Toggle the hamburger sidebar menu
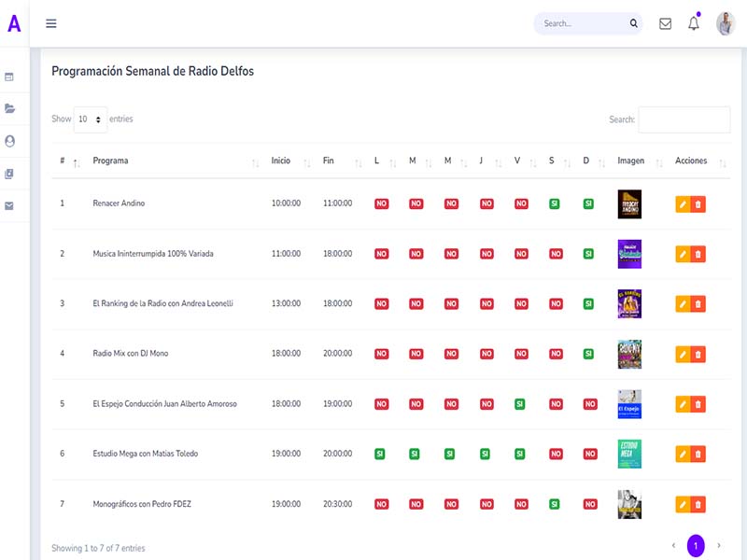 [51, 23]
